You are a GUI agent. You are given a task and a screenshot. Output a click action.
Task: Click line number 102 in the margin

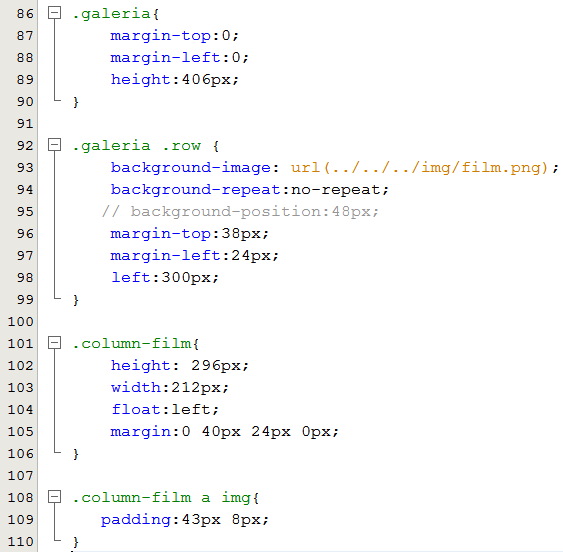[x=20, y=365]
